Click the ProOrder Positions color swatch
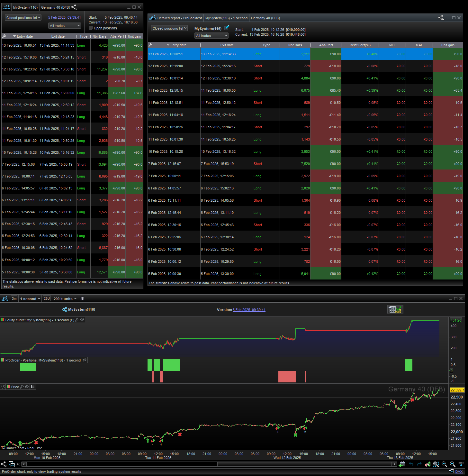The width and height of the screenshot is (468, 476). click(x=3, y=360)
